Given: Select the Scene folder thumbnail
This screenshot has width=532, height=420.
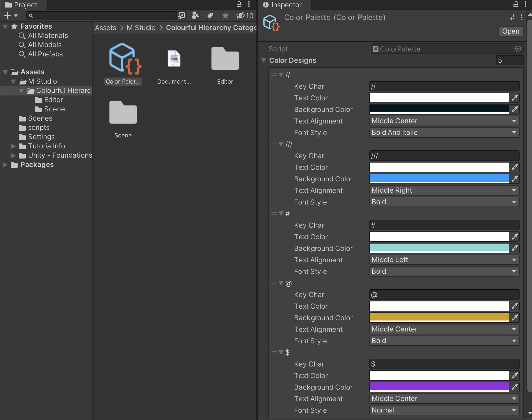Looking at the screenshot, I should [123, 113].
